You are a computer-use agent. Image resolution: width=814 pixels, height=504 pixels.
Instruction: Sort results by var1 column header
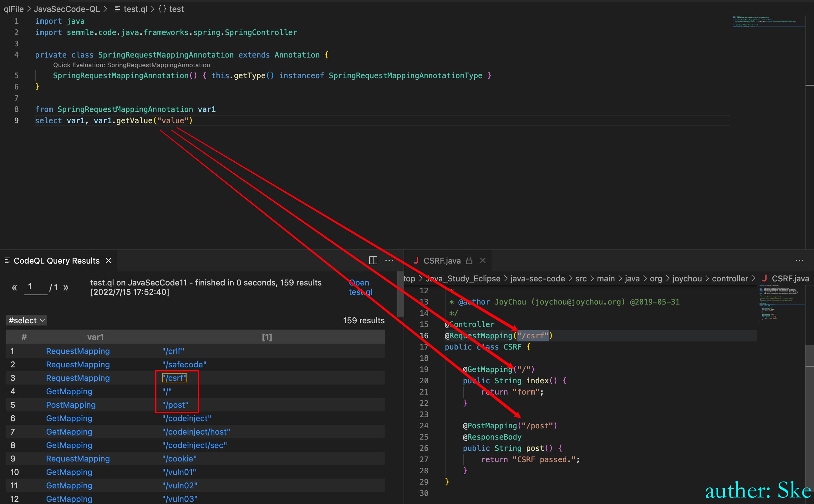pos(96,337)
